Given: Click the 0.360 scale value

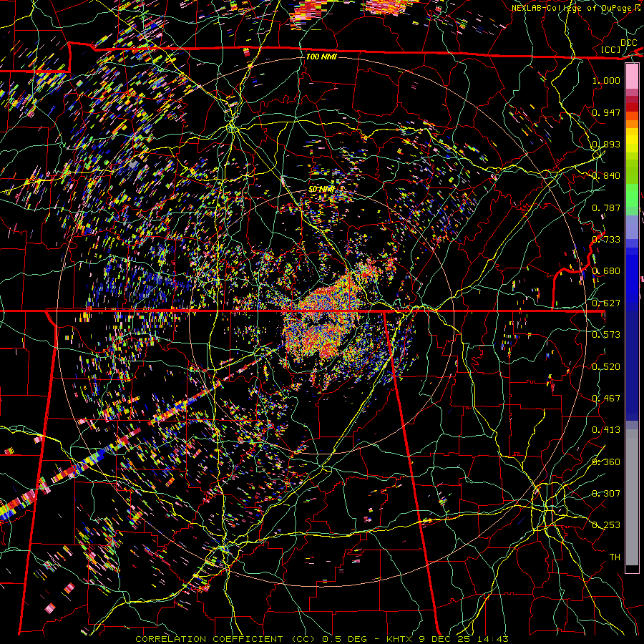Looking at the screenshot, I should point(606,462).
